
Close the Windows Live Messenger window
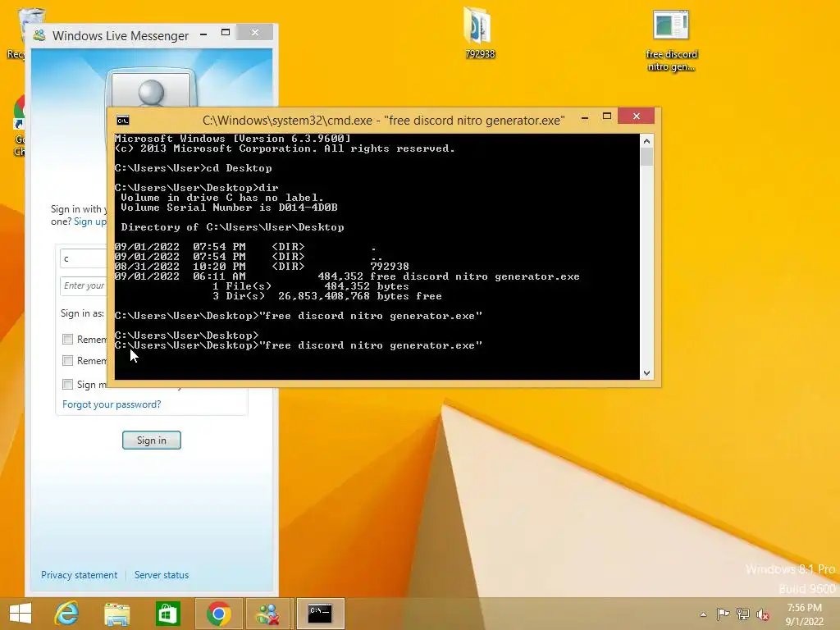255,33
